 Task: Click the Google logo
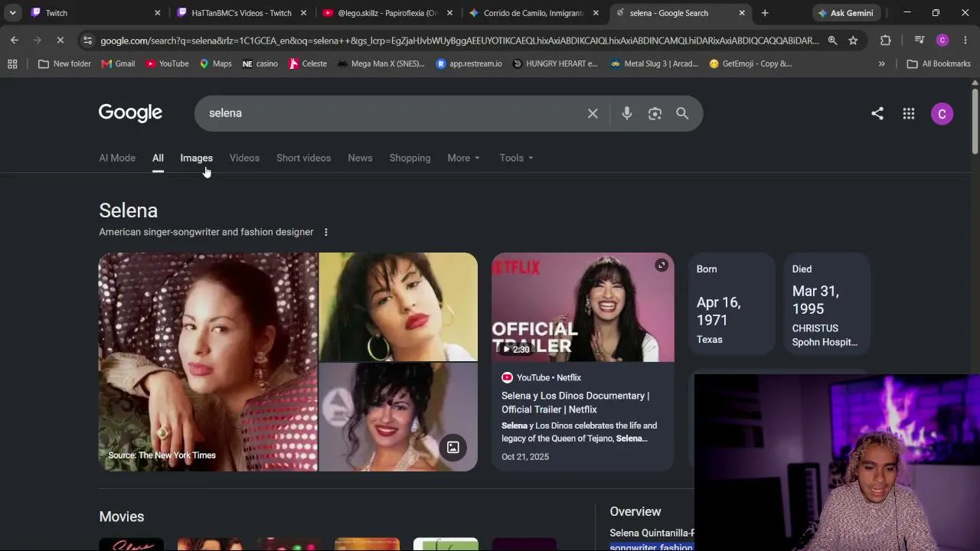pos(130,113)
